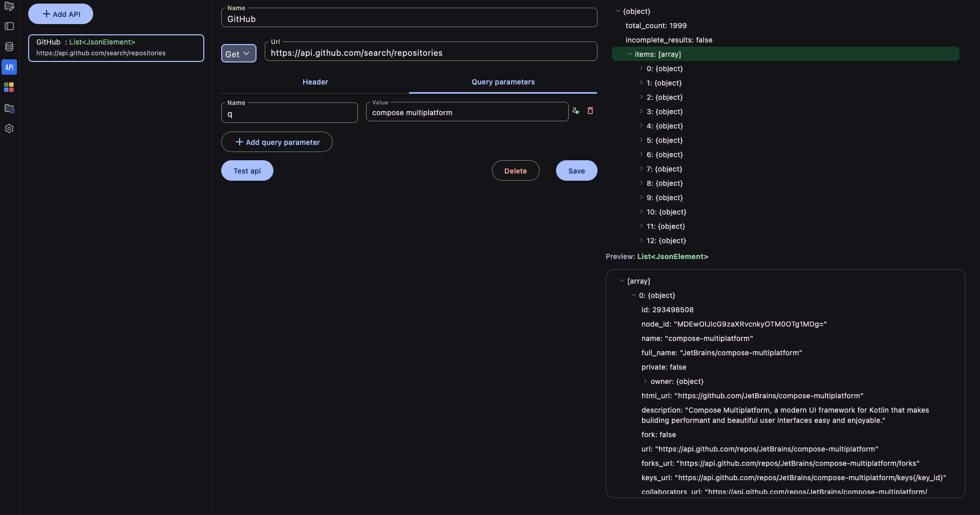The height and width of the screenshot is (515, 980).
Task: Delete the q query parameter with trash icon
Action: [x=590, y=111]
